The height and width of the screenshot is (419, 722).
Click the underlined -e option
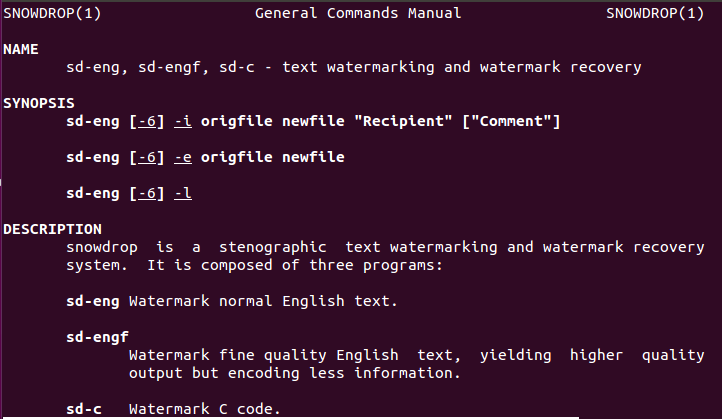click(x=183, y=157)
